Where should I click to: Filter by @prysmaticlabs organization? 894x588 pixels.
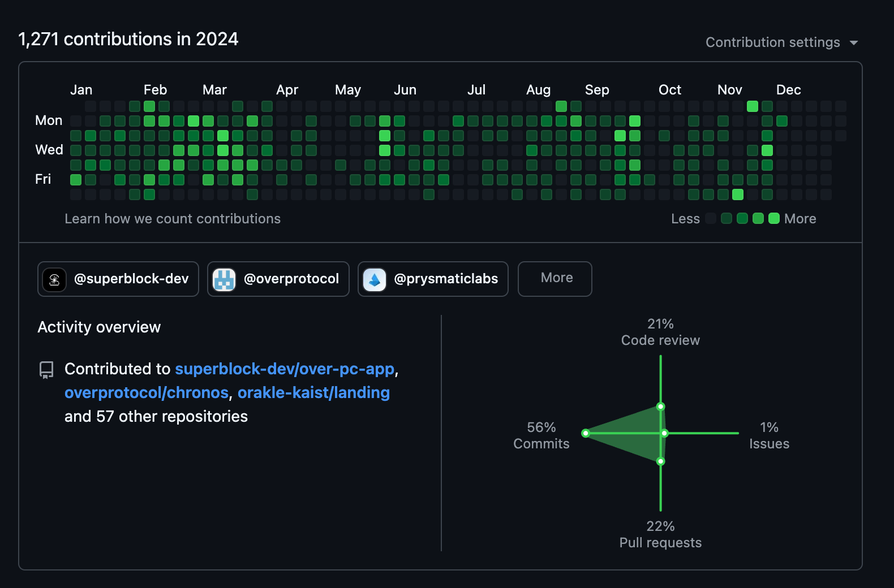433,279
